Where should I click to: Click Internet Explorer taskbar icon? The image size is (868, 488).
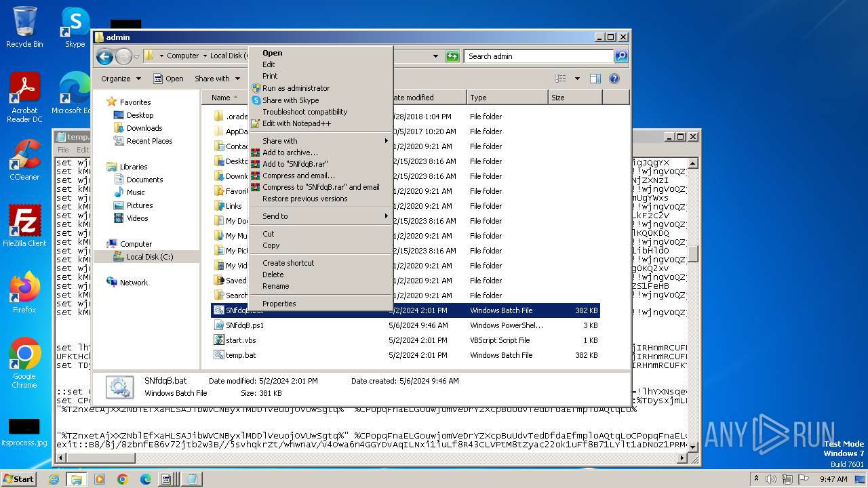pos(54,479)
